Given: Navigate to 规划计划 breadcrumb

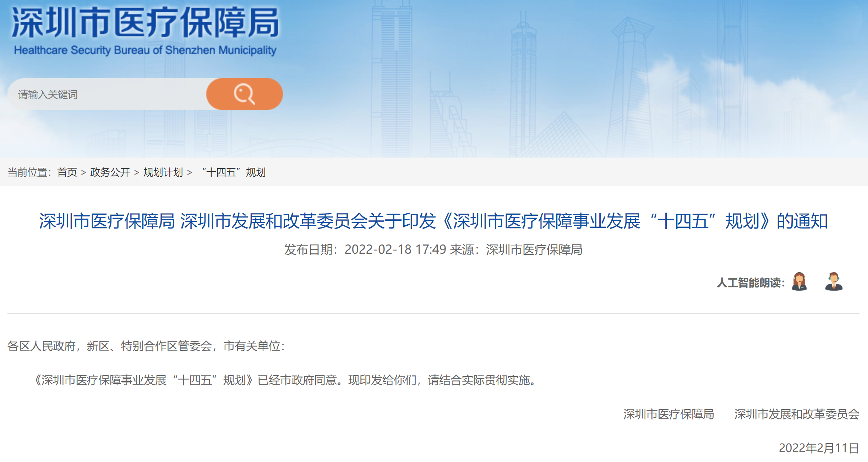Looking at the screenshot, I should (163, 172).
